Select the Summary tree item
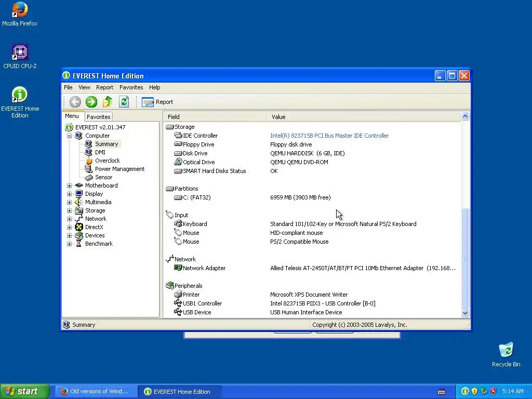The height and width of the screenshot is (399, 532). click(107, 144)
